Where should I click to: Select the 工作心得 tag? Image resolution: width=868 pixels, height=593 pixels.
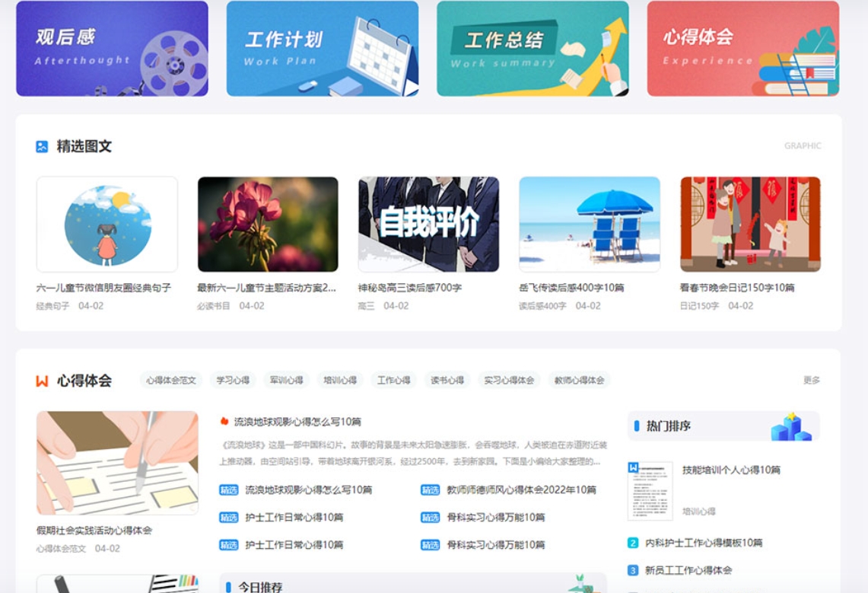[394, 380]
